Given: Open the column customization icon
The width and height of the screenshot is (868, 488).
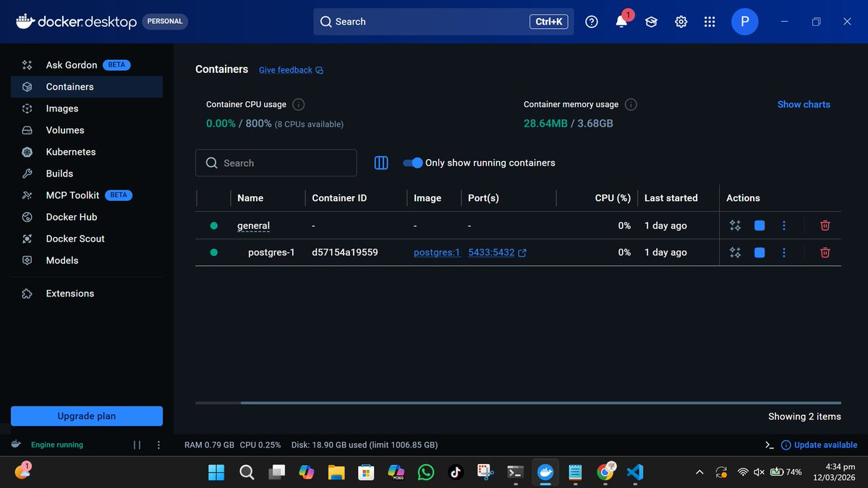Looking at the screenshot, I should pos(381,163).
